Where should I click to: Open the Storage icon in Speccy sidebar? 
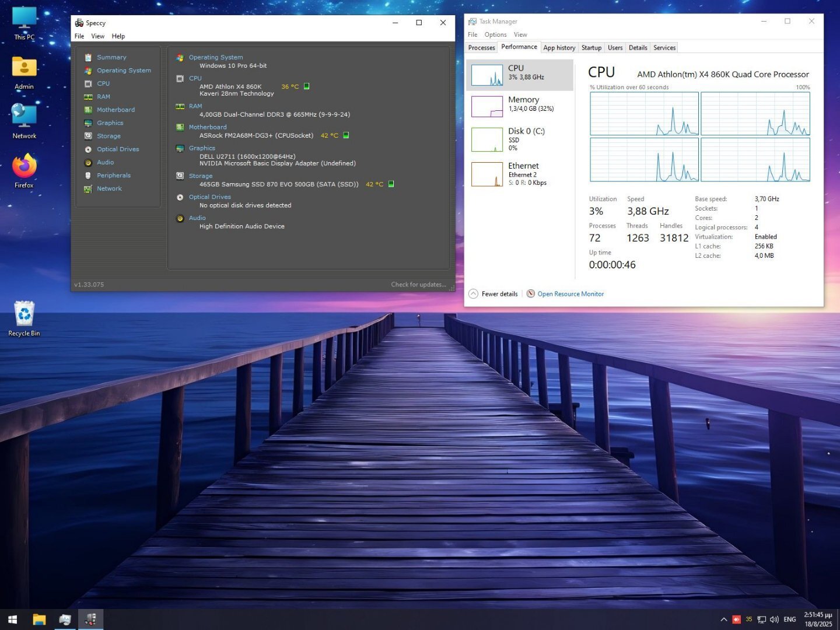[x=88, y=136]
